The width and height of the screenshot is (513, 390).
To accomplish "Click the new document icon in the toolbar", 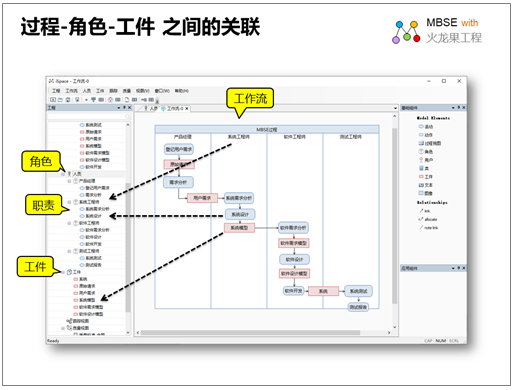I will (x=127, y=100).
